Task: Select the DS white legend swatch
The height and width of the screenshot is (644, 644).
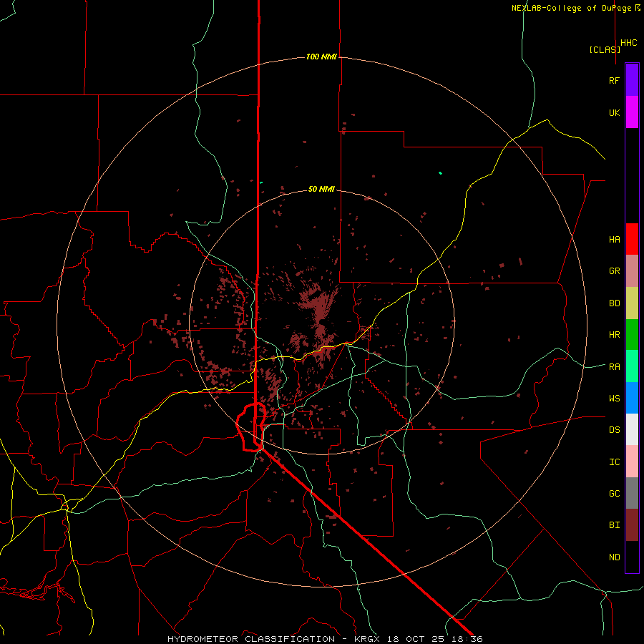Action: [x=632, y=429]
